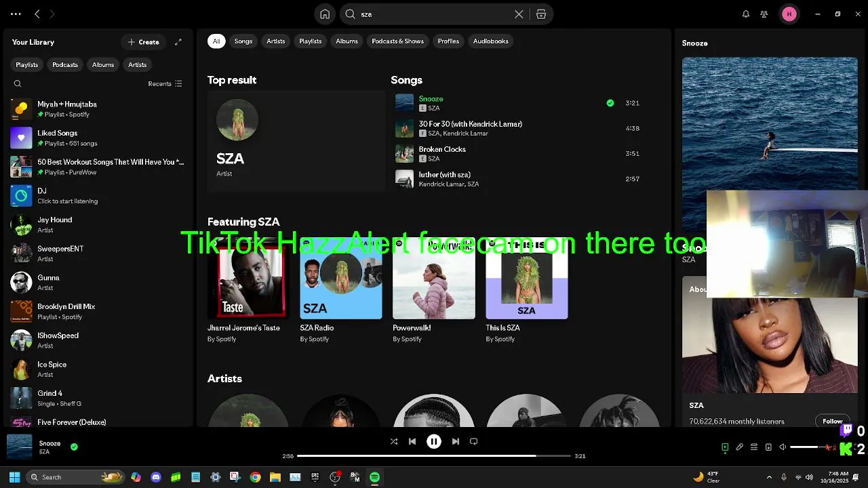This screenshot has height=488, width=868.
Task: Filter search by Playlists
Action: [x=311, y=41]
